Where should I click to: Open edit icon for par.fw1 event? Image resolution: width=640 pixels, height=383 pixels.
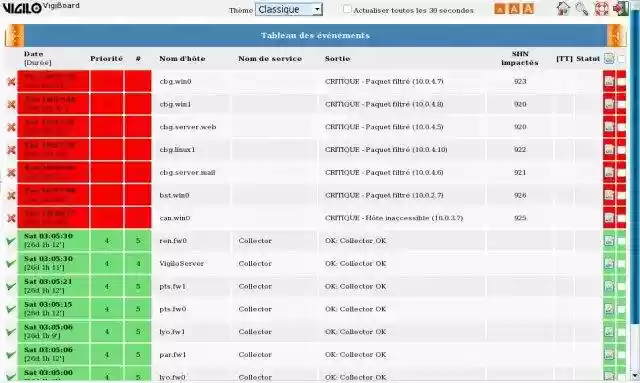(x=609, y=354)
